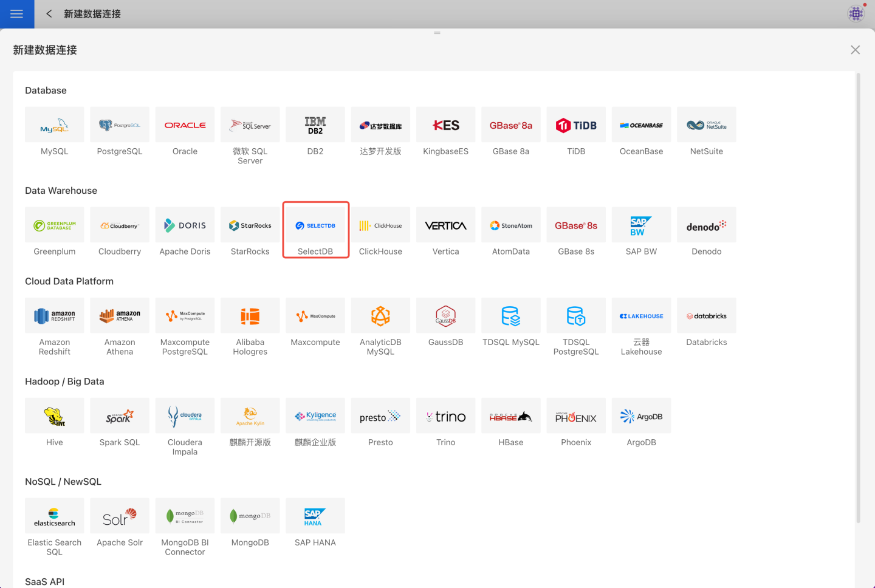Pick the Oracle database icon
This screenshot has width=875, height=588.
coord(185,125)
